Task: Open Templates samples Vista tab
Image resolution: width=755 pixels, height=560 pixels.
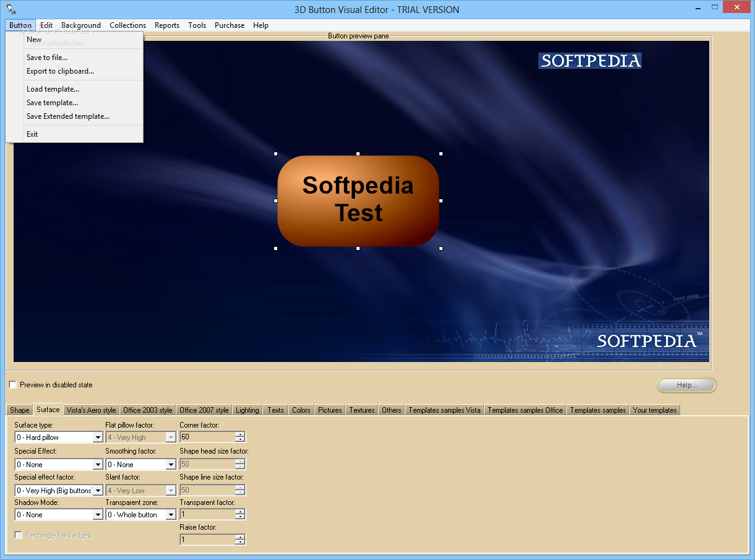Action: 444,410
